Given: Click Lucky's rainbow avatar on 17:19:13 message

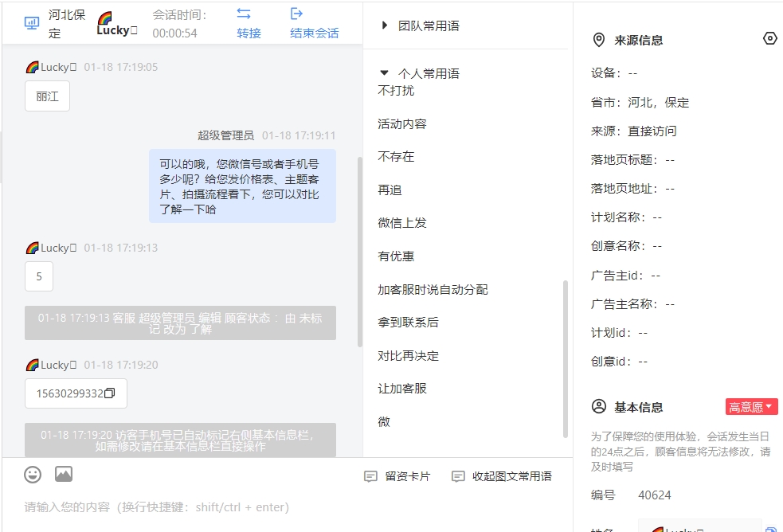Looking at the screenshot, I should click(32, 248).
